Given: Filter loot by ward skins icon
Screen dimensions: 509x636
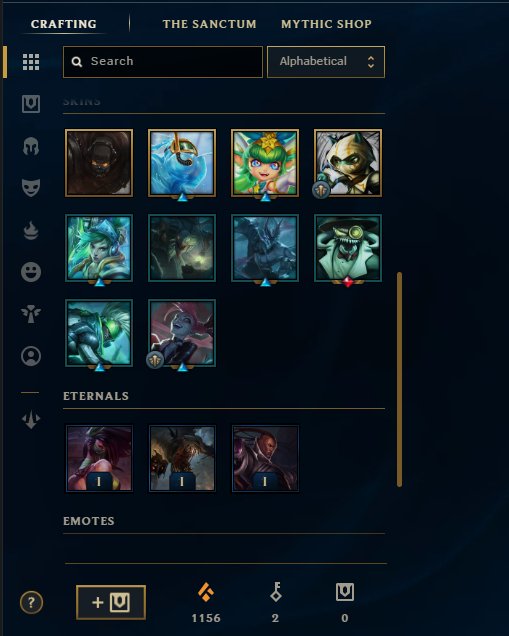Looking at the screenshot, I should coord(31,314).
